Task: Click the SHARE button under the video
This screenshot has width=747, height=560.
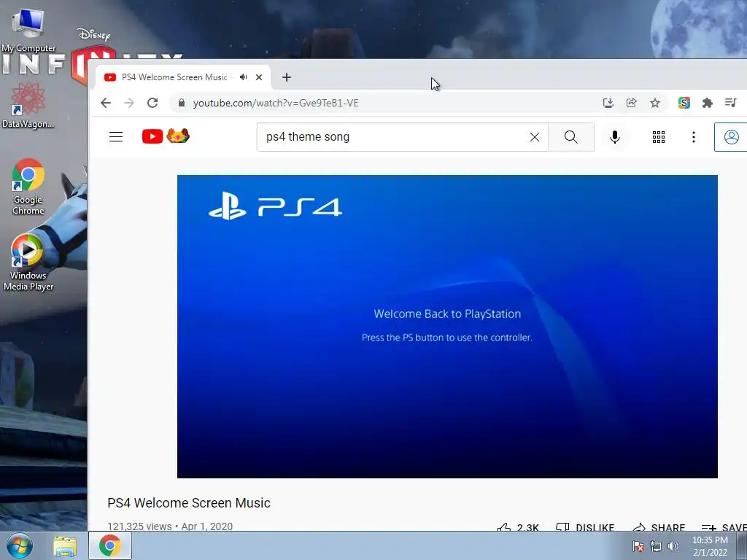Action: point(659,528)
